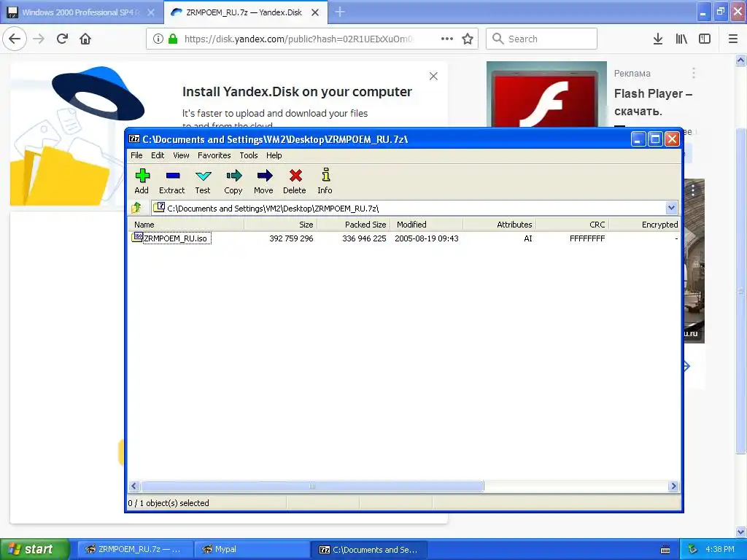
Task: Open the View menu
Action: pos(181,155)
